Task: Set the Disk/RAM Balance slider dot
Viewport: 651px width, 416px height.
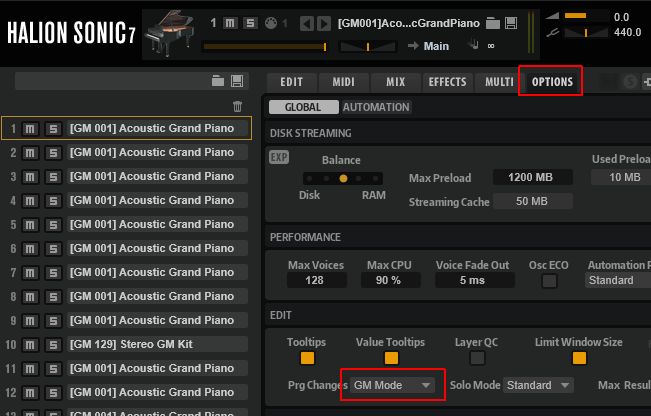Action: coord(343,179)
